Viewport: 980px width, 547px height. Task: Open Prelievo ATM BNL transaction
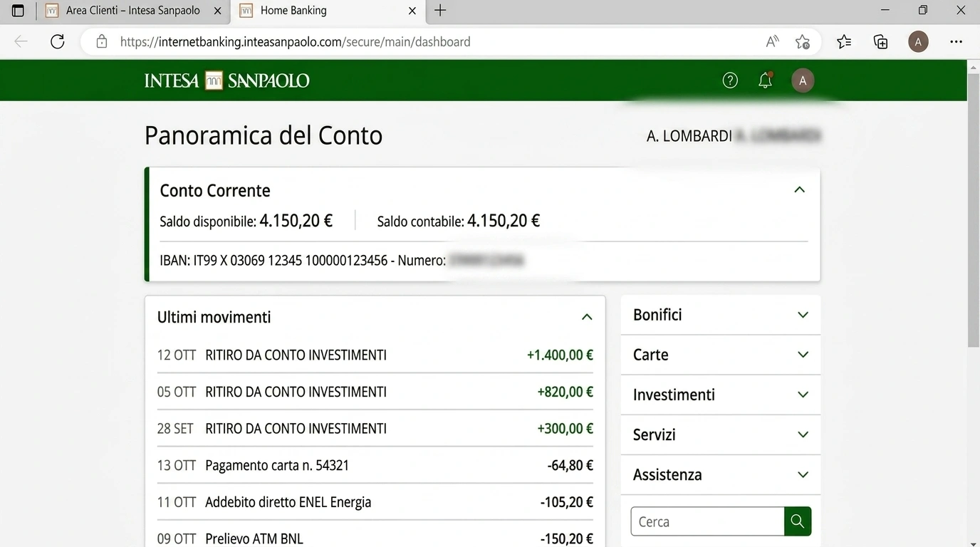click(x=375, y=538)
